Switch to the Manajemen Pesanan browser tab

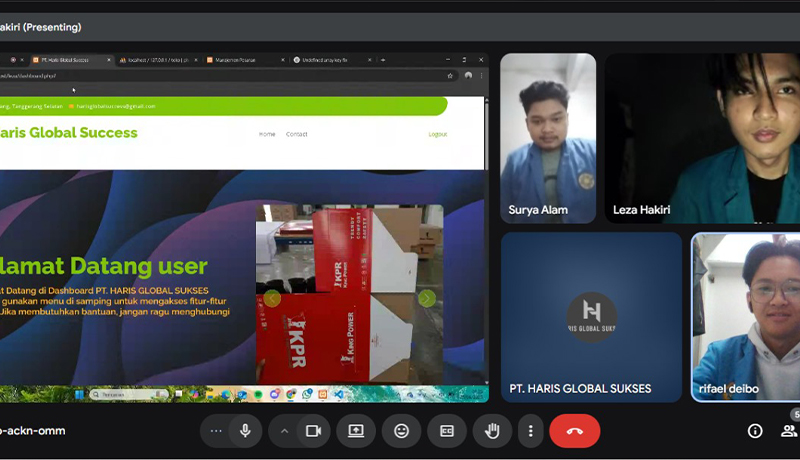[236, 60]
